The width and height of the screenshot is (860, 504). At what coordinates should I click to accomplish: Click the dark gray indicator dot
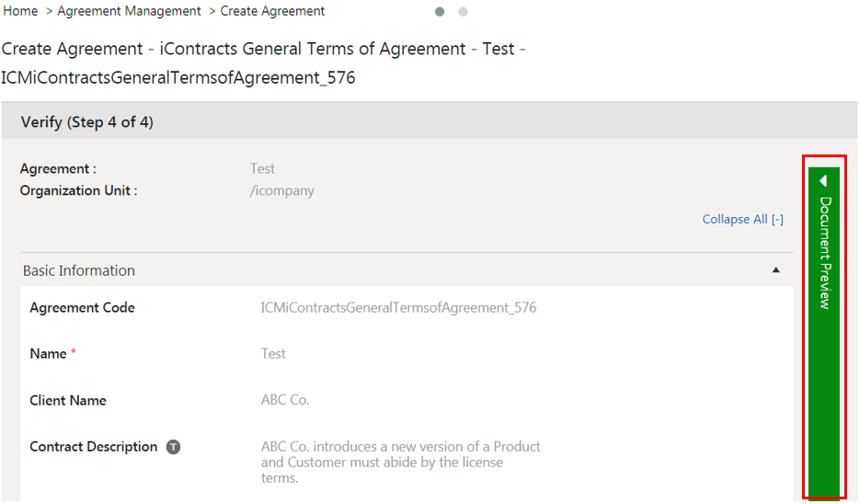click(440, 12)
